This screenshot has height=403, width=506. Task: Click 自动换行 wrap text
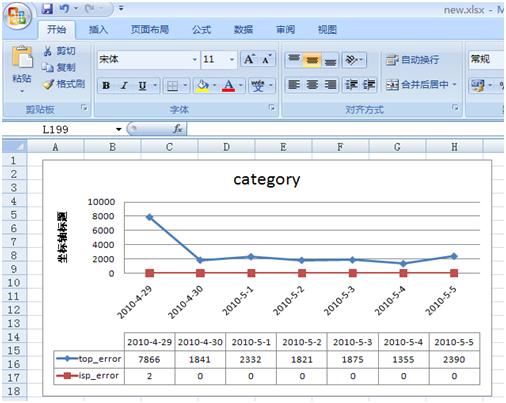[412, 60]
